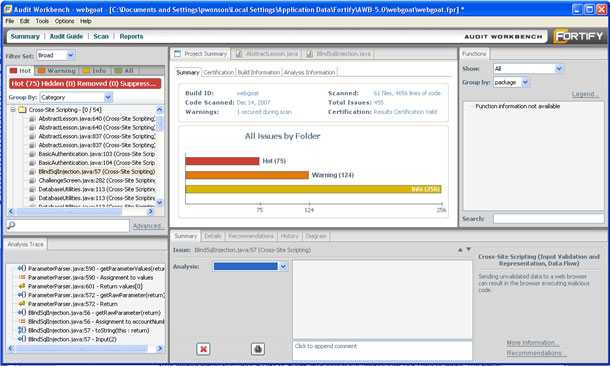The height and width of the screenshot is (366, 610).
Task: Click the previous issue up arrow
Action: [x=460, y=250]
